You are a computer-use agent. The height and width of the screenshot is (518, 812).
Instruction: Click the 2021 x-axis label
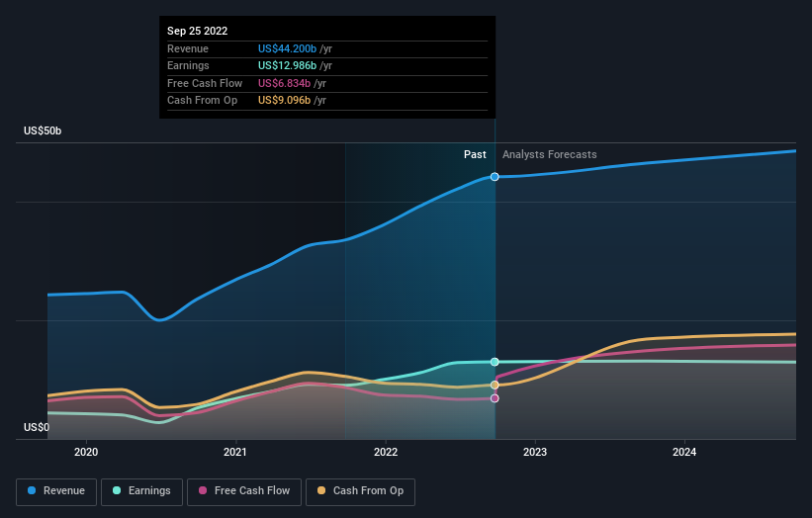(235, 453)
